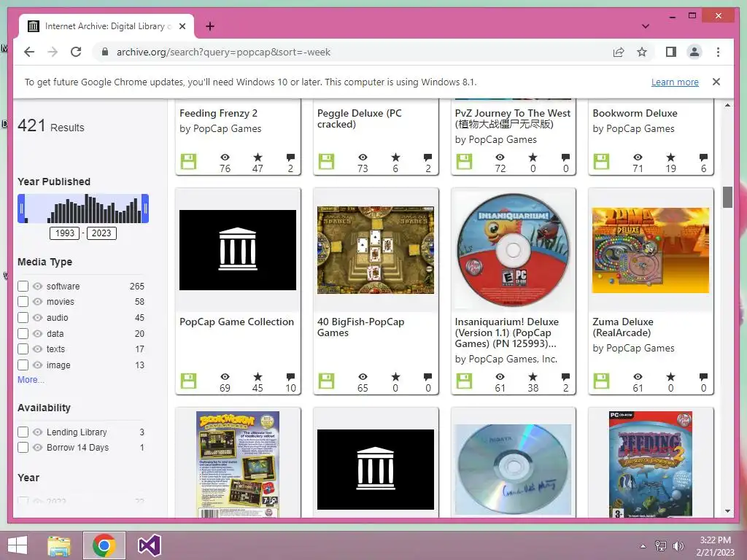Open the Chrome side panel
The width and height of the screenshot is (747, 560).
(671, 52)
